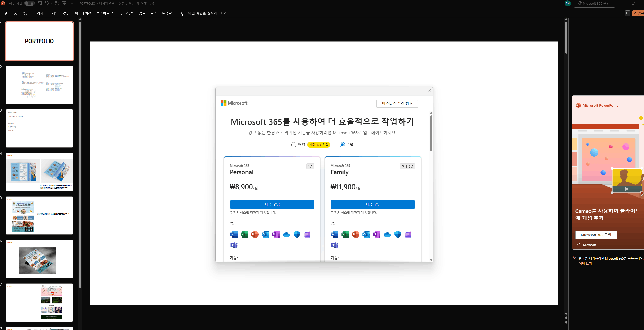The image size is (644, 330).
Task: Select slide 4 leaflet mockup thumbnail
Action: 39,172
